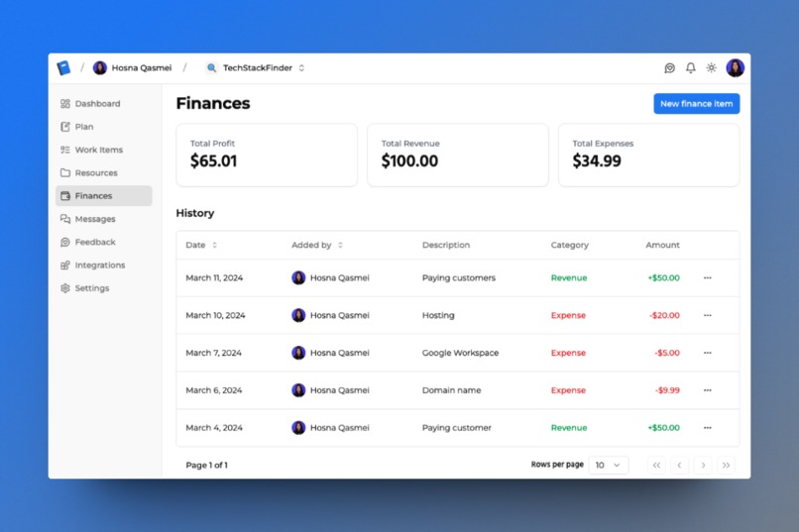The width and height of the screenshot is (799, 532).
Task: Click the Total Profit card
Action: pyautogui.click(x=267, y=156)
